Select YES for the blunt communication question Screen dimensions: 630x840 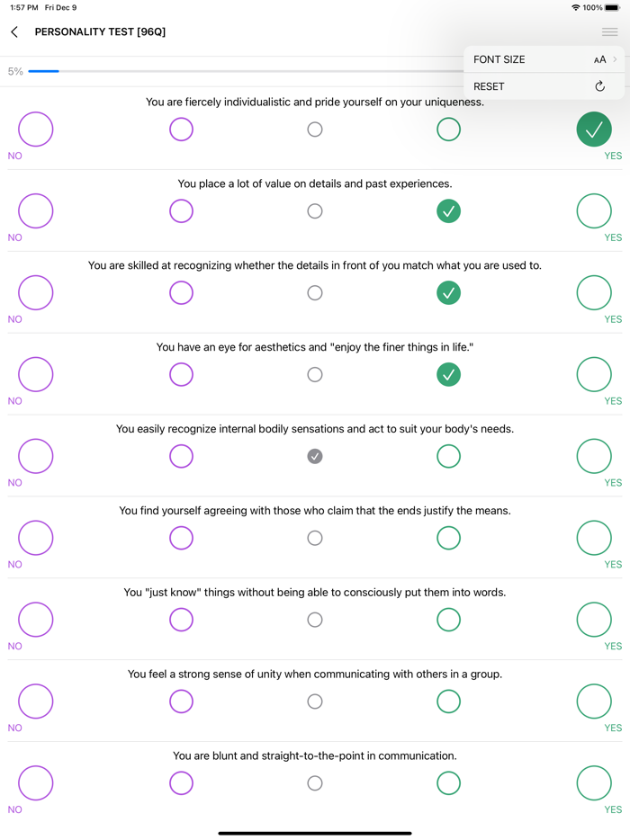click(x=594, y=782)
